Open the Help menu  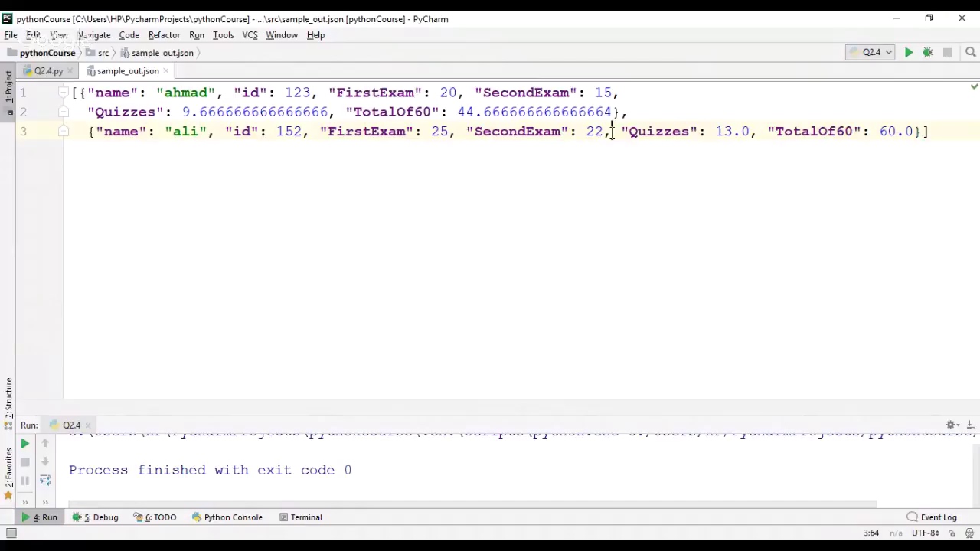(x=315, y=35)
